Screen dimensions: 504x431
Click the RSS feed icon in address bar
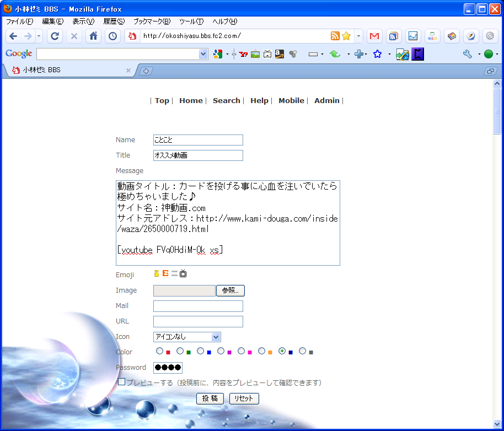coord(335,36)
